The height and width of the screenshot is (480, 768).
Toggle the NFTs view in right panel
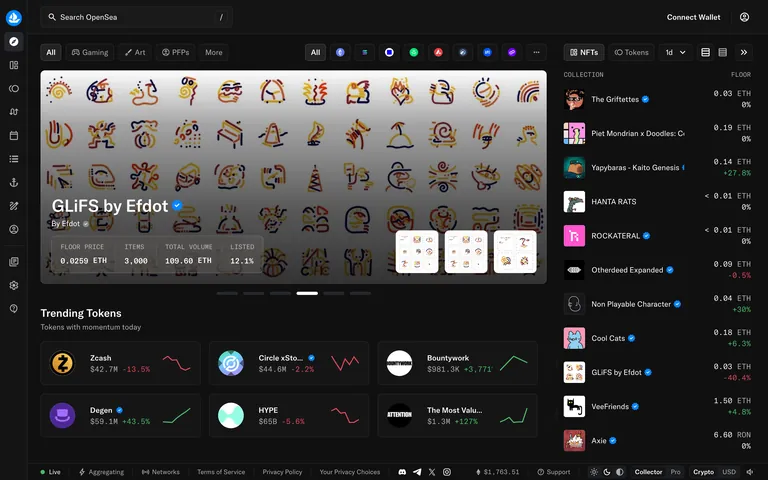584,52
